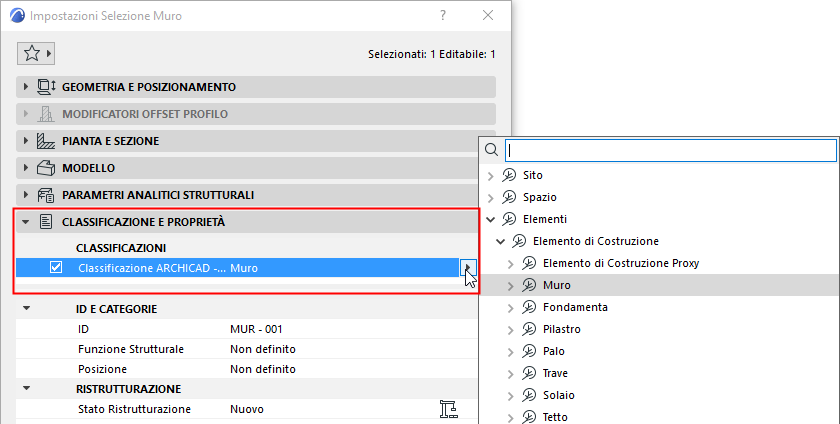Click the search magnifier icon
Image resolution: width=840 pixels, height=424 pixels.
(491, 150)
